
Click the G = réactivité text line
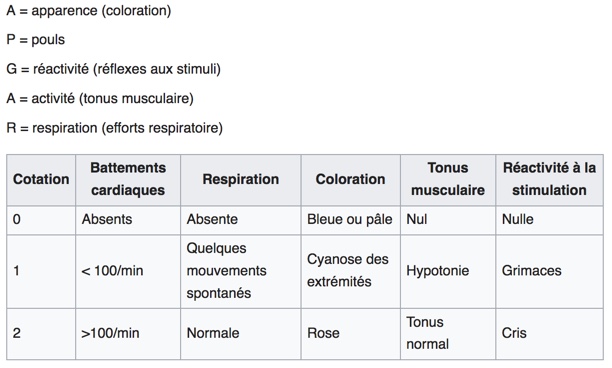coord(114,69)
